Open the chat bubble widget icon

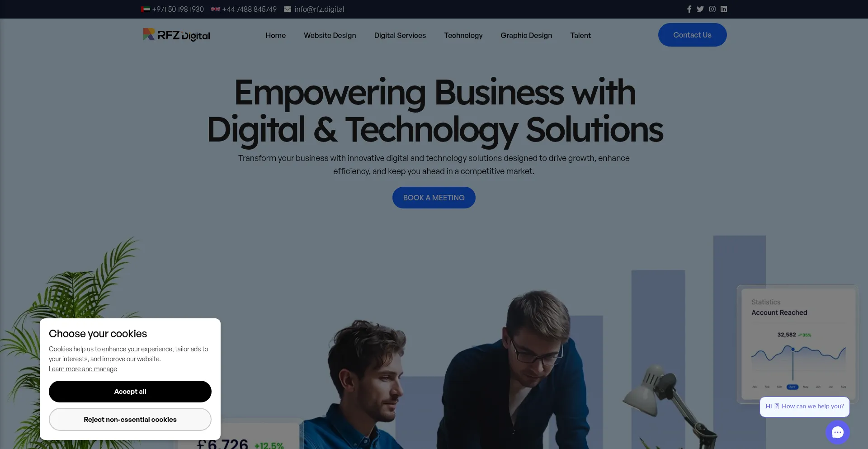point(838,432)
